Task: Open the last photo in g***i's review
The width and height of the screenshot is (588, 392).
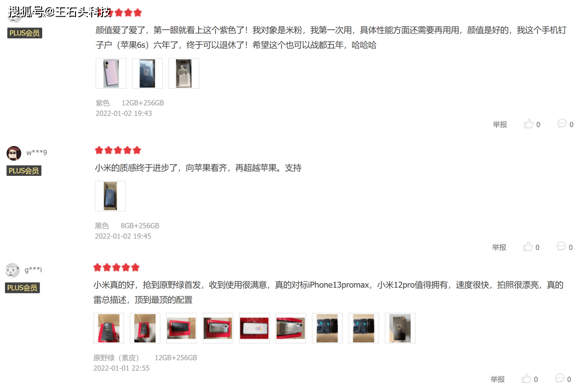Action: [400, 328]
